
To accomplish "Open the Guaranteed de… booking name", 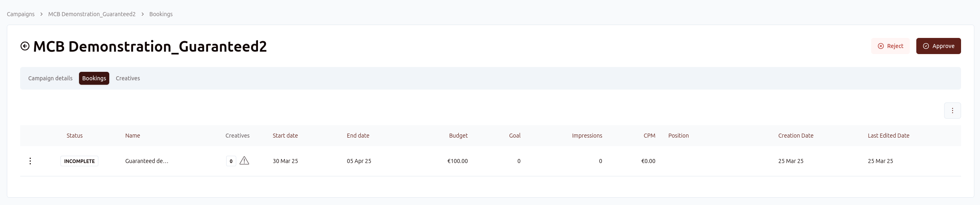I will pos(147,161).
